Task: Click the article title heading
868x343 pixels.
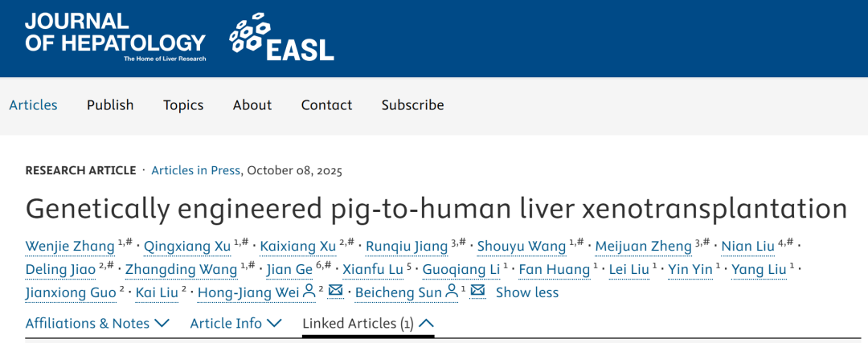Action: click(x=436, y=208)
